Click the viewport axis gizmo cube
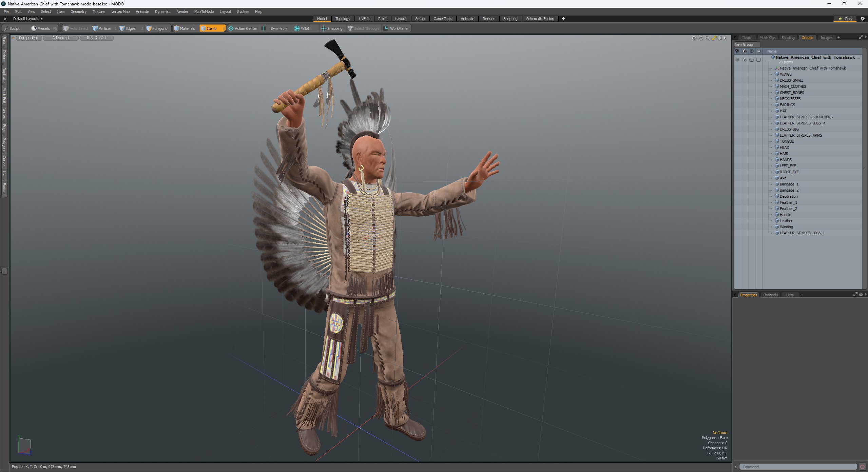Viewport: 868px width, 472px height. (x=24, y=446)
